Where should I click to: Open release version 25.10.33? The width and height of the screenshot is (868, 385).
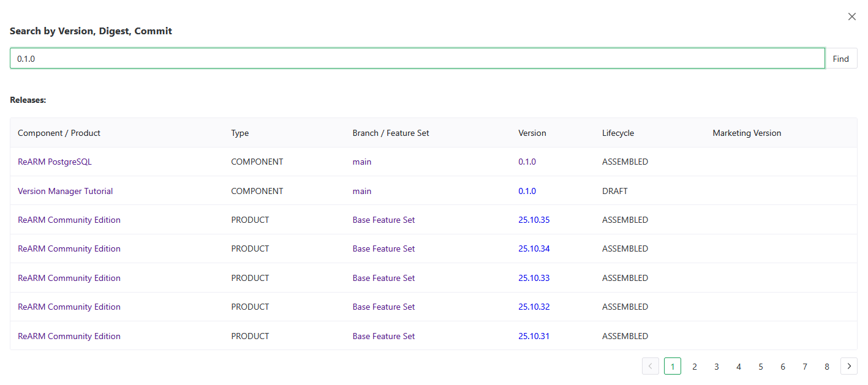tap(534, 278)
